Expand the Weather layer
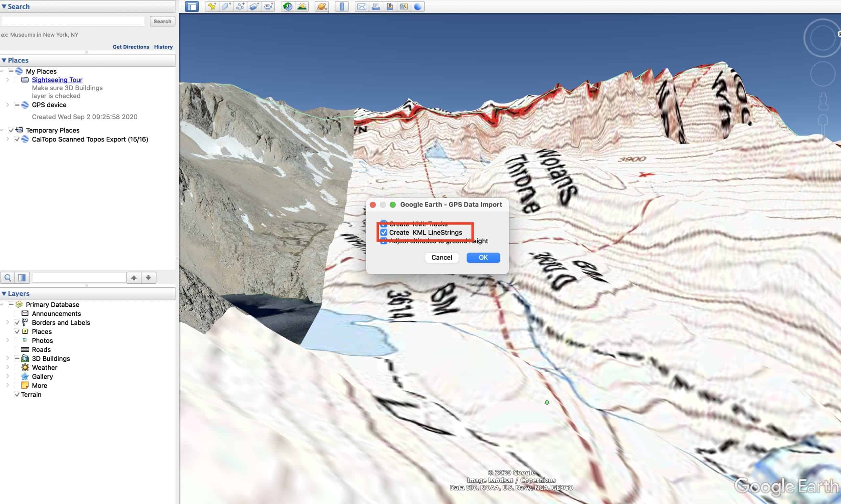This screenshot has height=504, width=841. (x=8, y=367)
